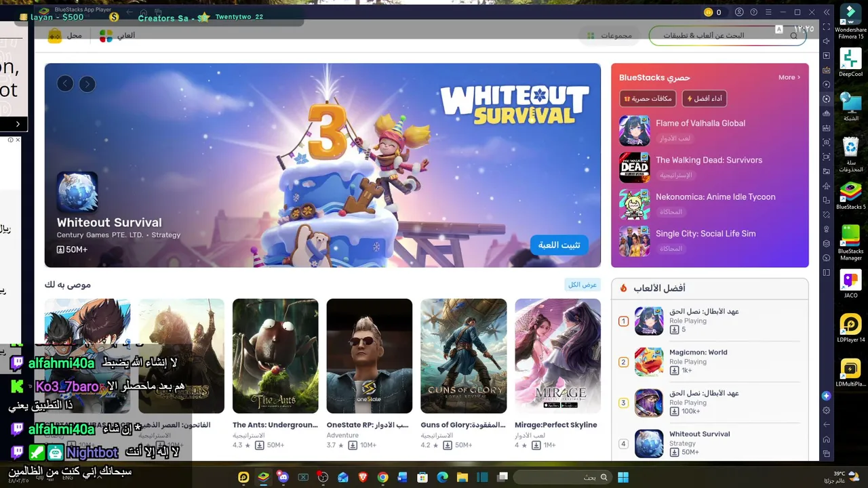Open the LDPlayer 14 desktop shortcut

pyautogui.click(x=850, y=328)
